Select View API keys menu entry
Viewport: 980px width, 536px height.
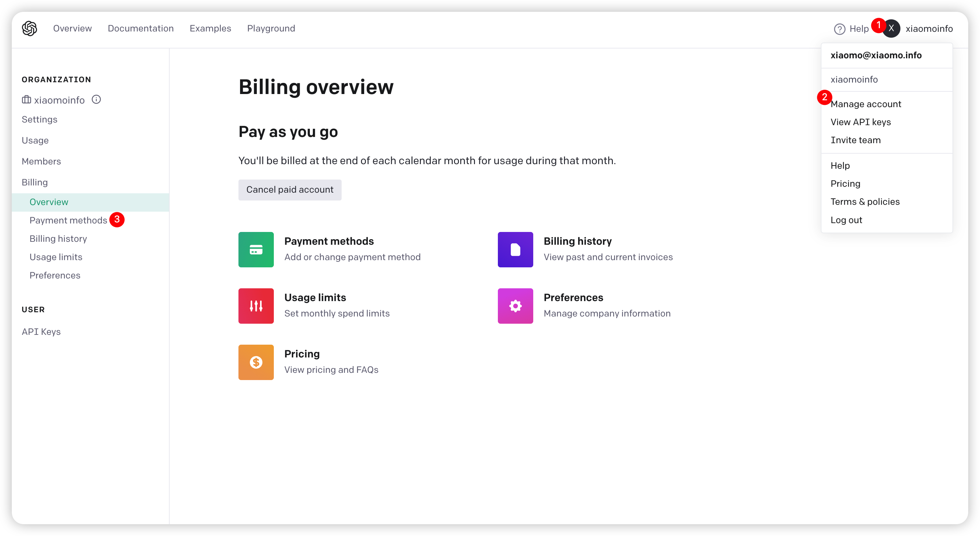click(860, 122)
